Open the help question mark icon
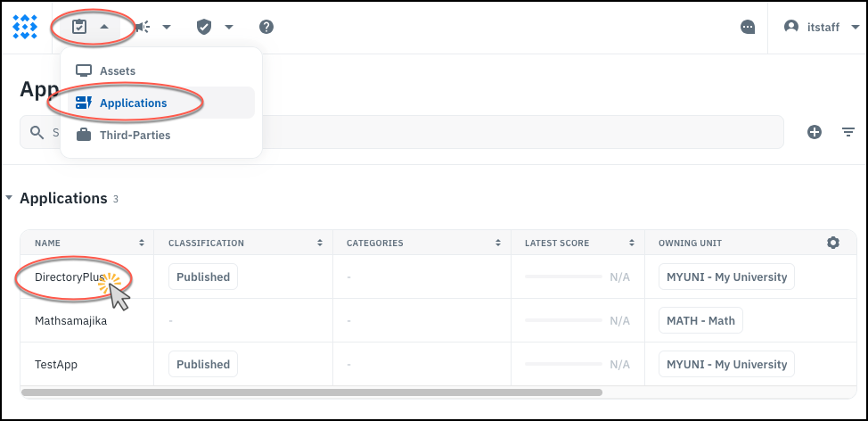Viewport: 868px width, 421px height. tap(266, 27)
